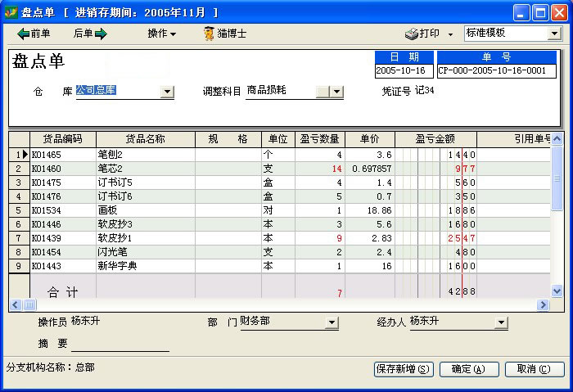Viewport: 573px width, 392px height.
Task: Click the 取消 button
Action: [534, 369]
